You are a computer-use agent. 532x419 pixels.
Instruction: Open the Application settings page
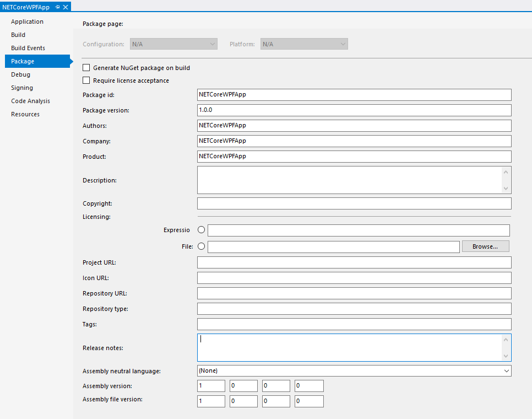click(27, 22)
